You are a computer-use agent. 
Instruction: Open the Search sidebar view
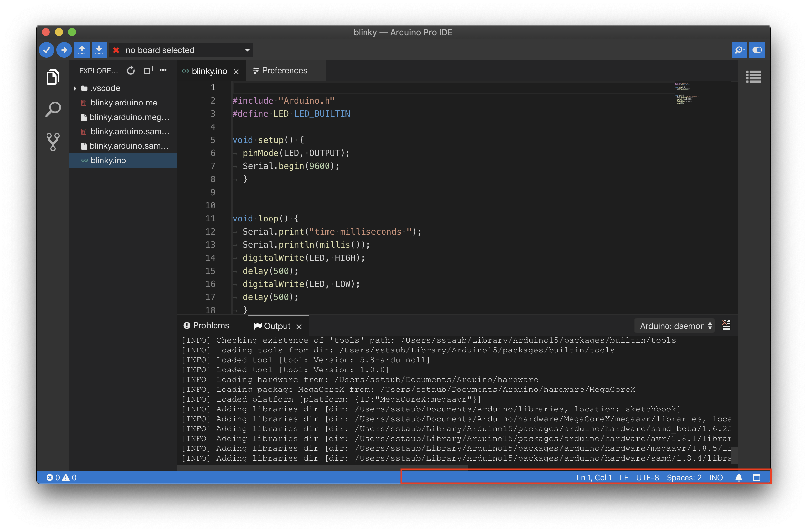(53, 109)
